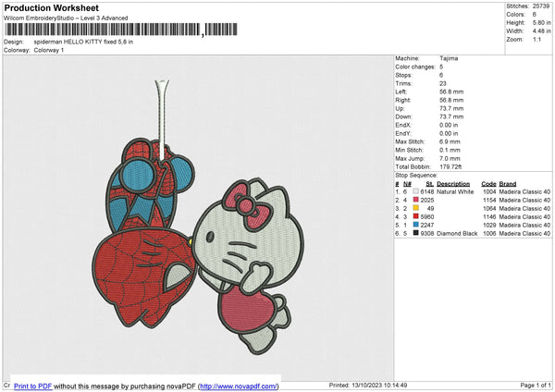Select the Zoom value 1:1
This screenshot has height=392, width=555.
coord(536,39)
